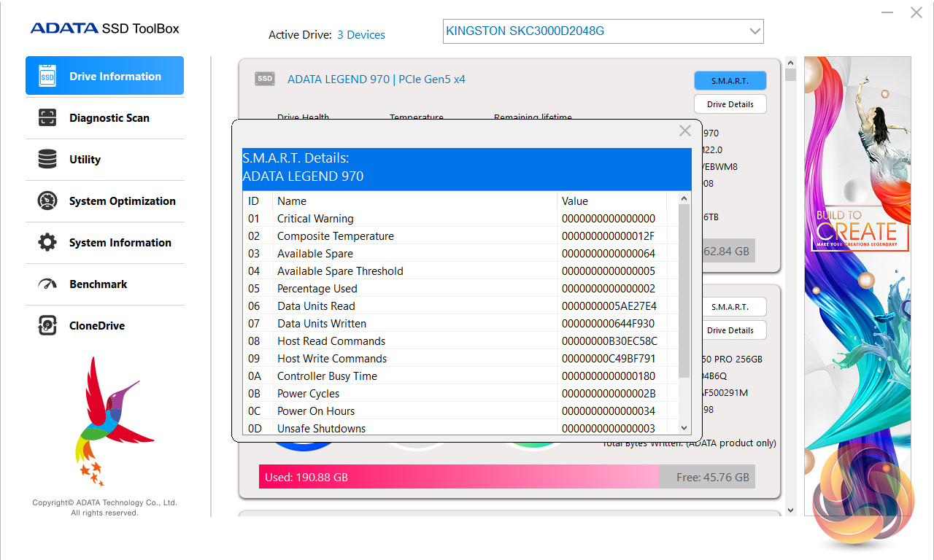Click the CloneDrive icon
Viewport: 934px width, 560px height.
47,325
